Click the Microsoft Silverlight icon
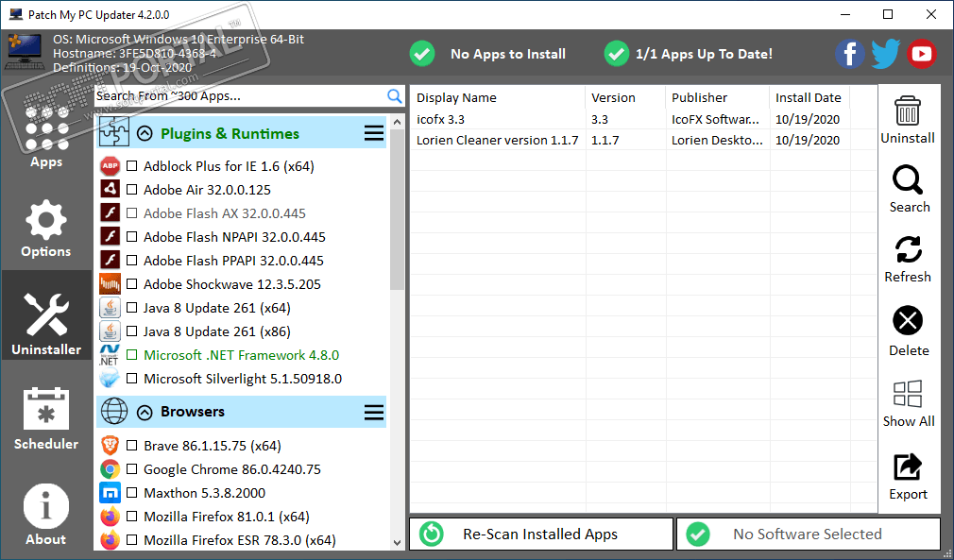 (x=111, y=379)
